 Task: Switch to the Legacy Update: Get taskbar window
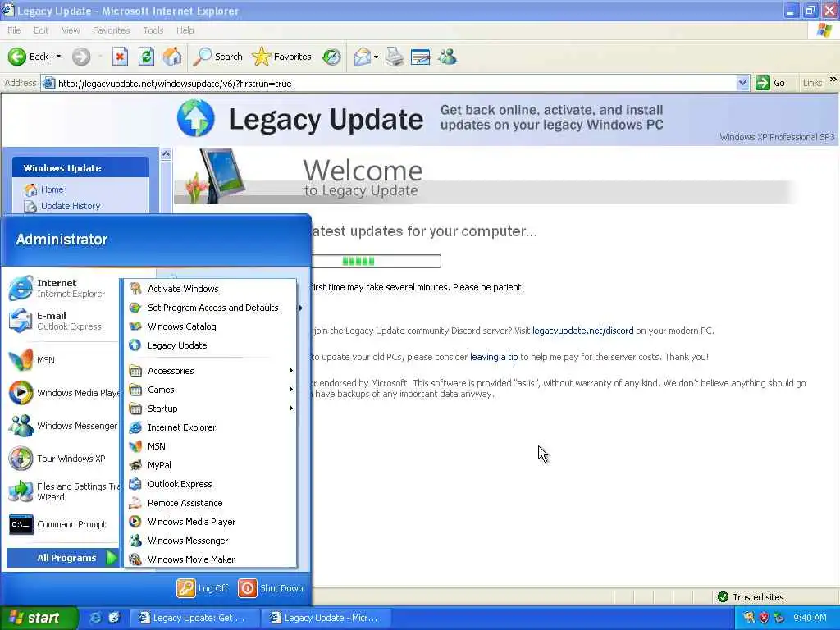coord(194,618)
